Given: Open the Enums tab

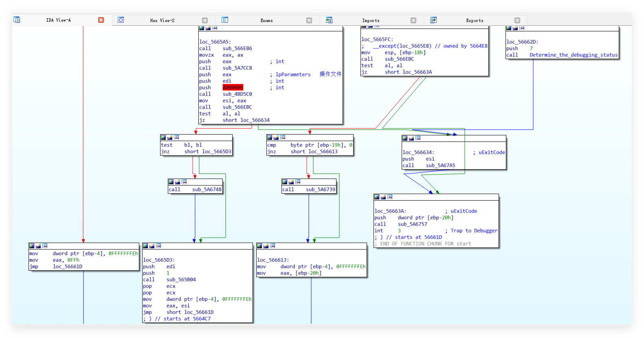Looking at the screenshot, I should (267, 20).
